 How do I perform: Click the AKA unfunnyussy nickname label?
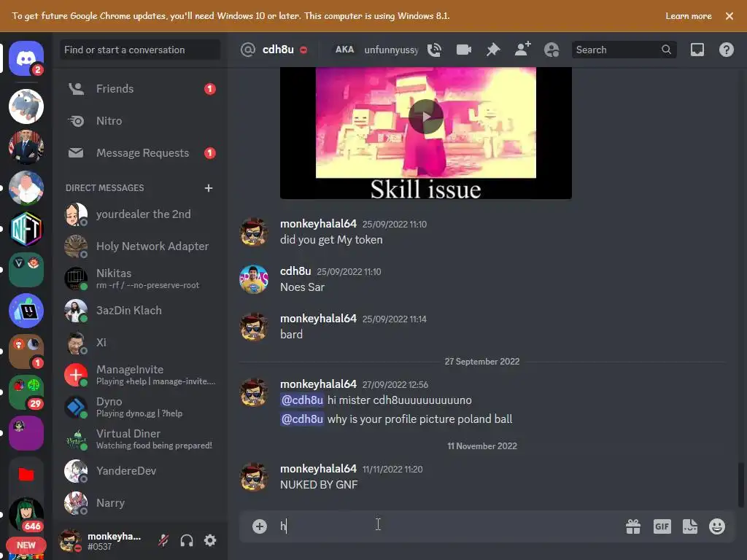click(376, 50)
